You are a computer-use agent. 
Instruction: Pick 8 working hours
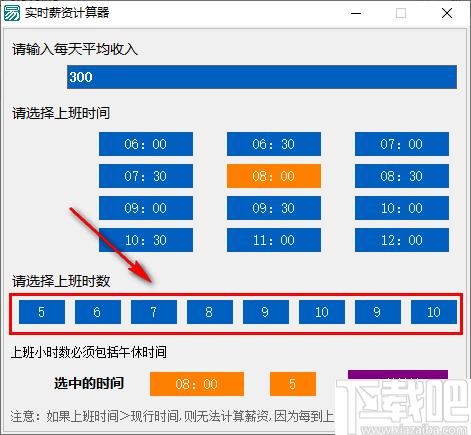pyautogui.click(x=210, y=312)
